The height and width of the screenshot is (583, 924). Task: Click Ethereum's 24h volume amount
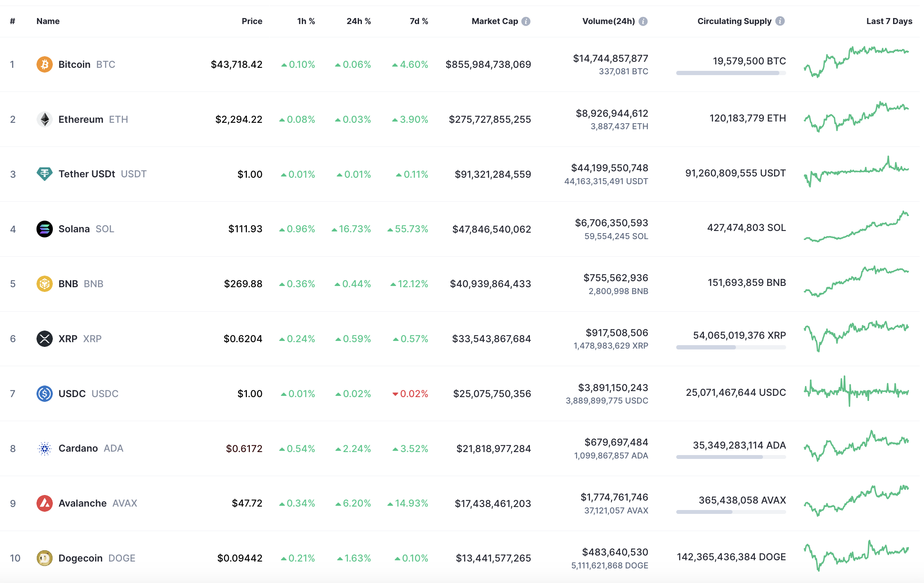click(x=612, y=113)
